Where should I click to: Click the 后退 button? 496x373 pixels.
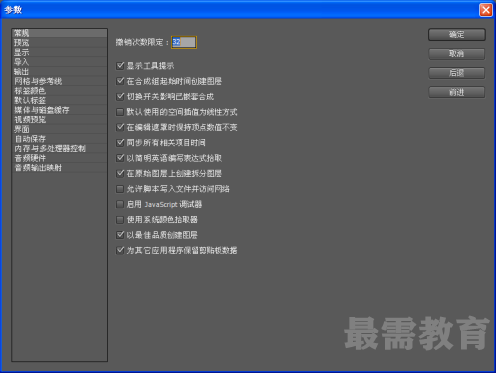click(456, 73)
